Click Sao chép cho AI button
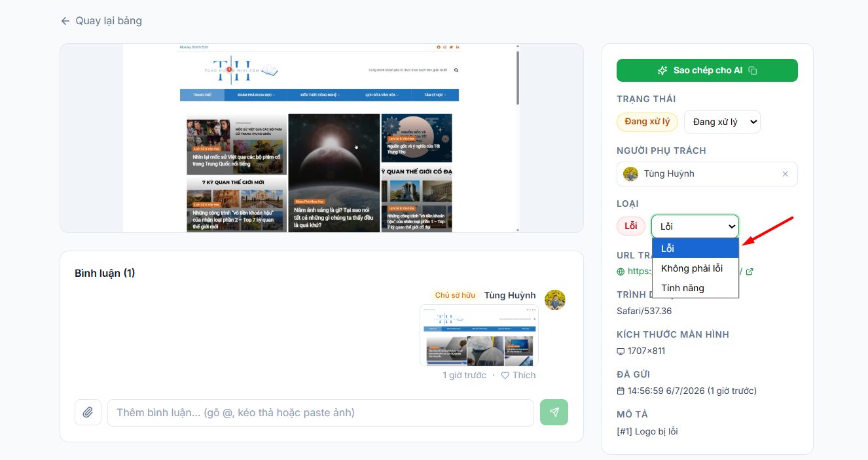 click(707, 70)
